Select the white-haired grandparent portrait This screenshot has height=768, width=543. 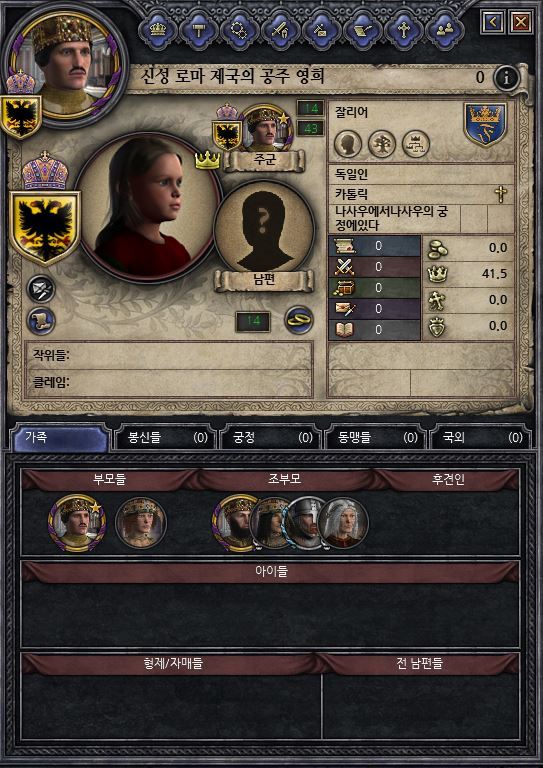(343, 523)
